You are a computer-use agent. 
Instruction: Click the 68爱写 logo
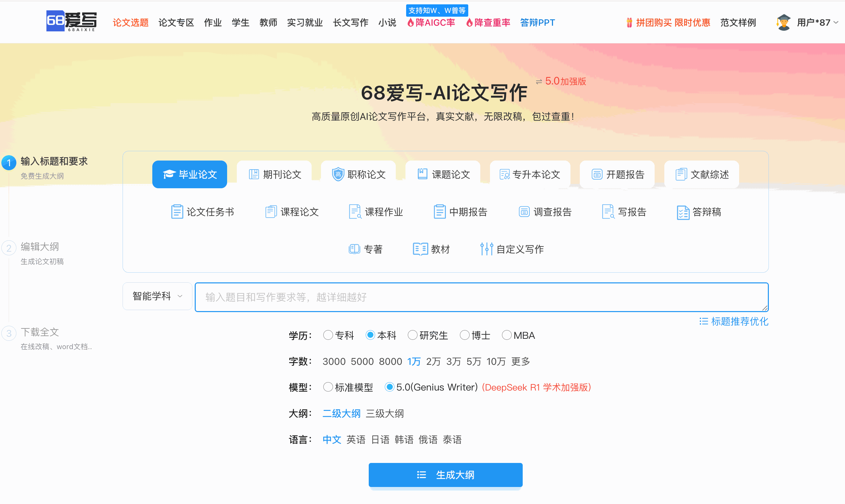coord(71,21)
